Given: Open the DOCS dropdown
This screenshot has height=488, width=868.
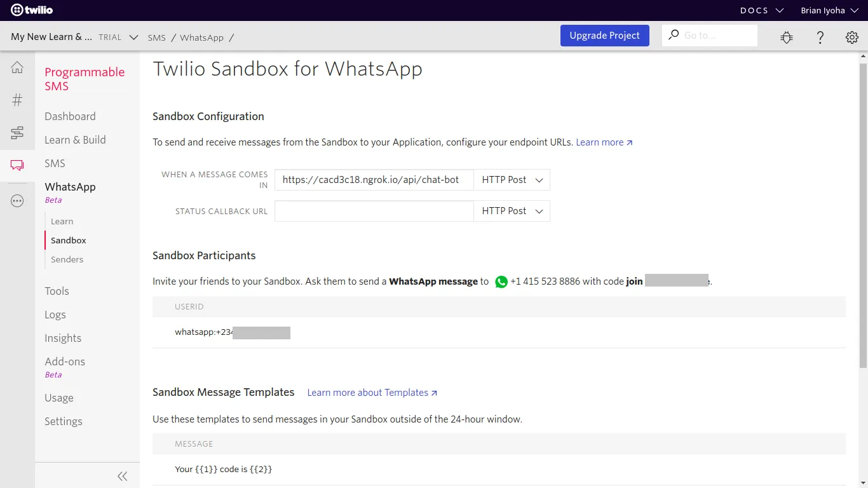Looking at the screenshot, I should coord(761,10).
